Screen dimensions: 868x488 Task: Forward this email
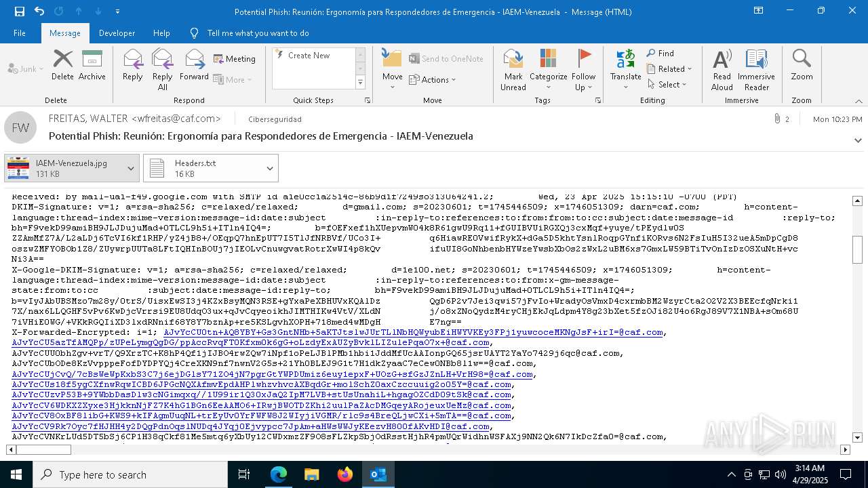tap(194, 65)
